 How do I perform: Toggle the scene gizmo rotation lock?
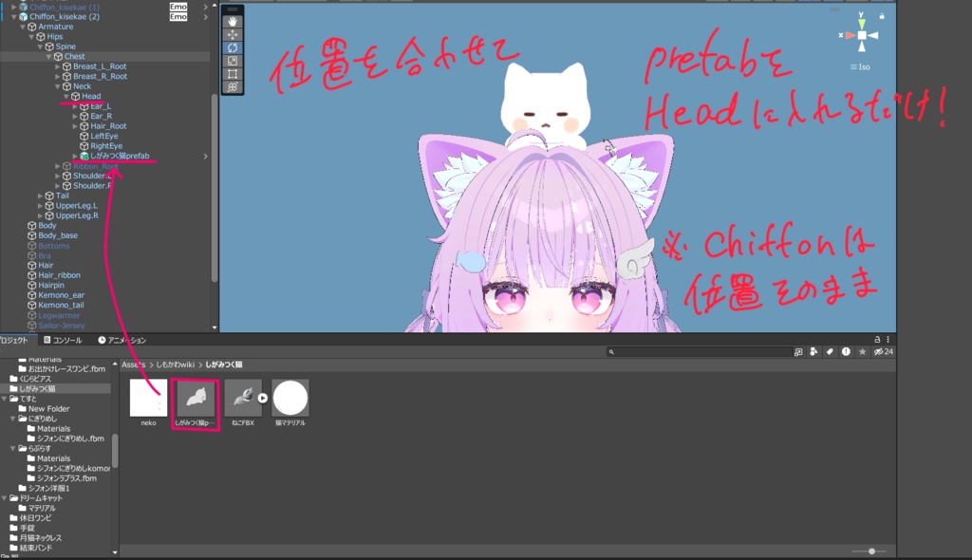[x=882, y=15]
